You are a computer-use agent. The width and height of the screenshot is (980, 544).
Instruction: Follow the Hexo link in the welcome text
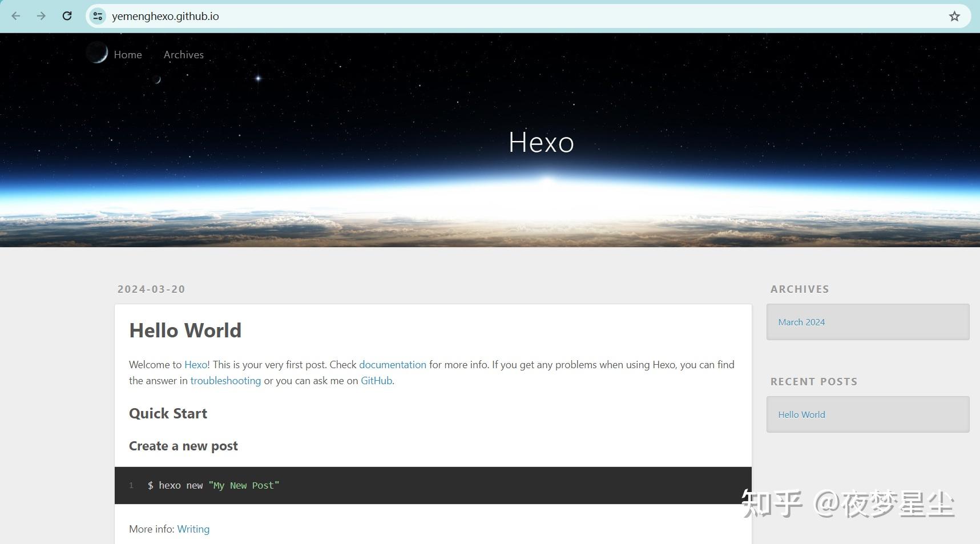click(195, 364)
